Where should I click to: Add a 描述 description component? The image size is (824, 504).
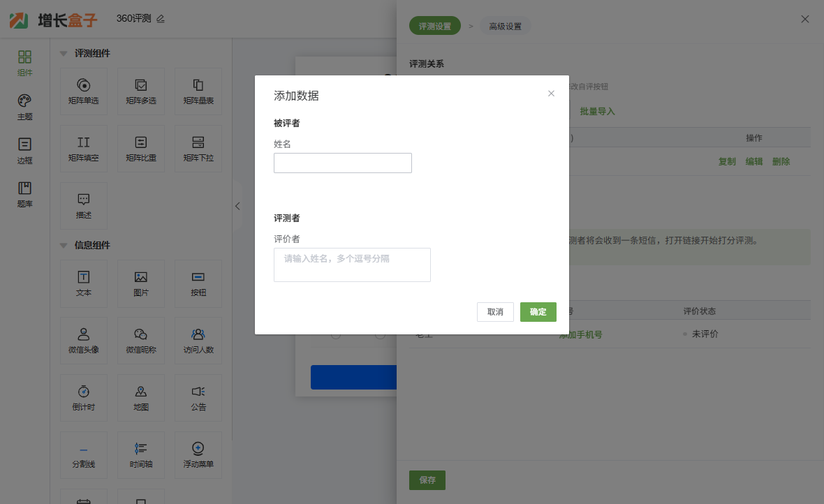click(x=84, y=206)
